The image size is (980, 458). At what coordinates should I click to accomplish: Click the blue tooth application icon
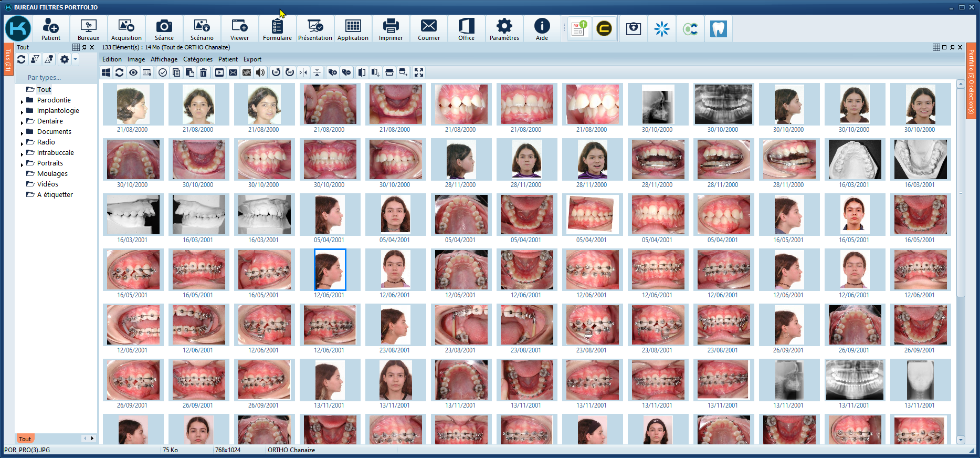tap(718, 28)
